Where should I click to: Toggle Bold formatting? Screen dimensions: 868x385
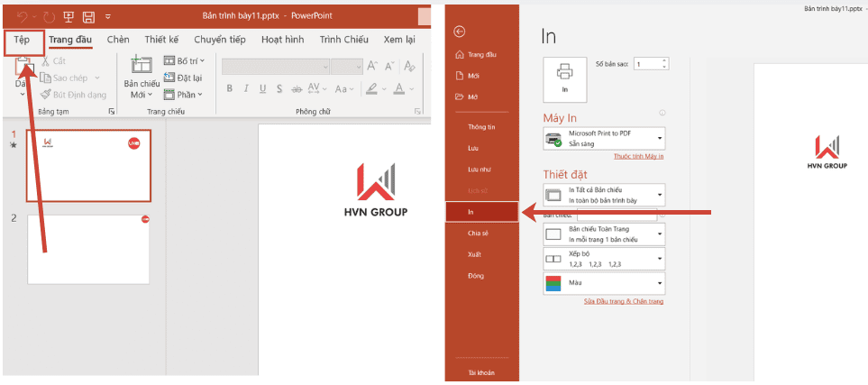tap(230, 88)
